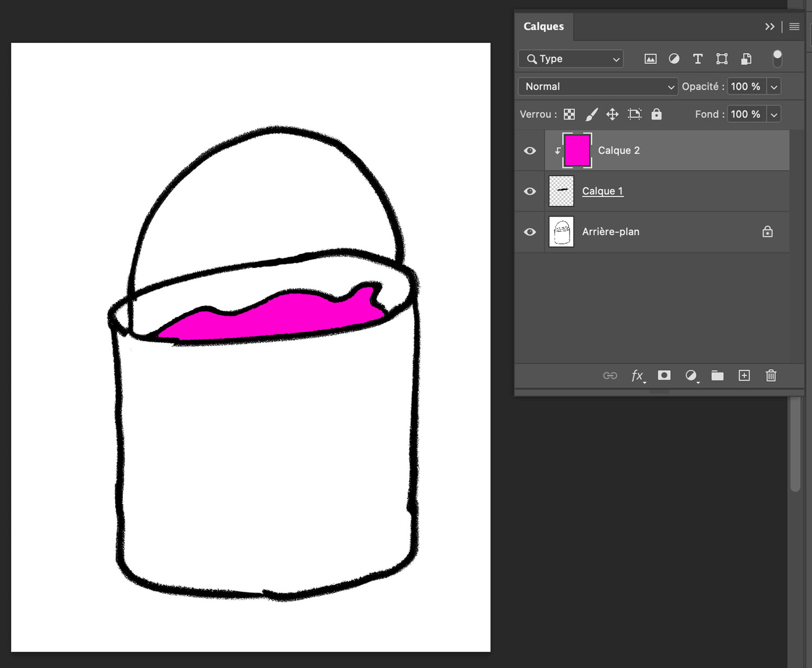This screenshot has height=668, width=812.
Task: Hide the Arrière-plan layer
Action: click(x=530, y=232)
